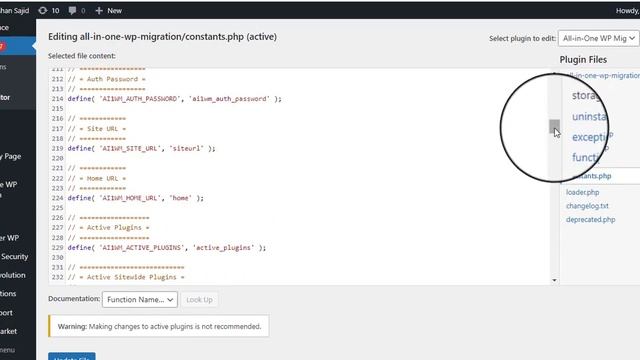This screenshot has width=640, height=360.
Task: Click the Look Up button
Action: point(199,300)
